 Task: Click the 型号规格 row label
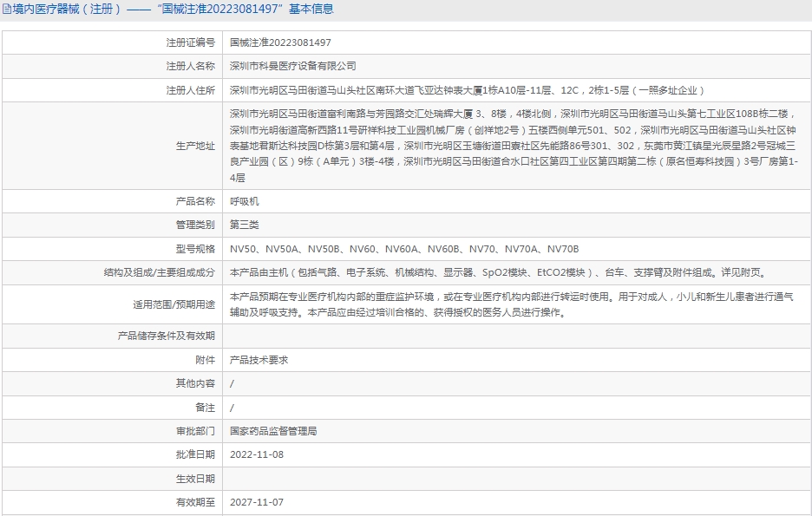[x=195, y=249]
